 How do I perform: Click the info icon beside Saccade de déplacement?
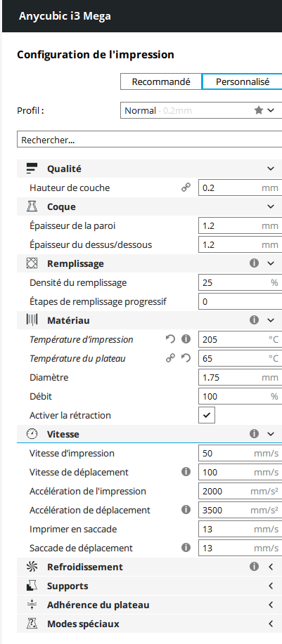tap(186, 548)
